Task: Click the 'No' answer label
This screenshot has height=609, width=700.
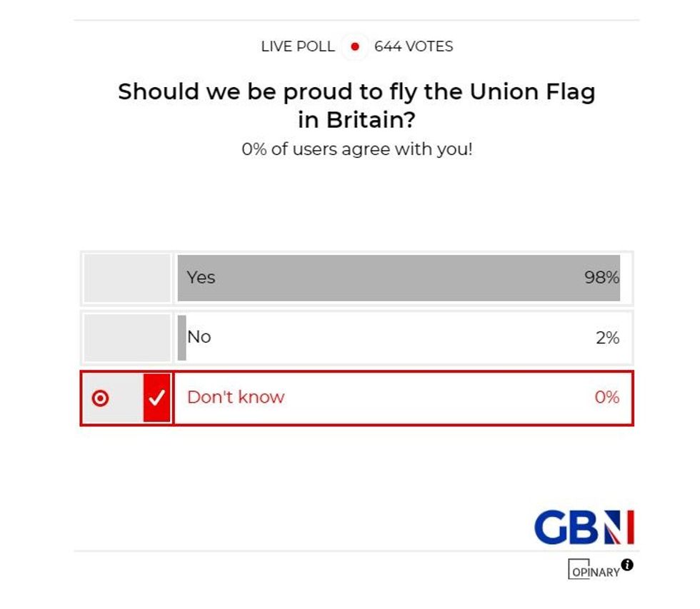Action: pos(199,337)
